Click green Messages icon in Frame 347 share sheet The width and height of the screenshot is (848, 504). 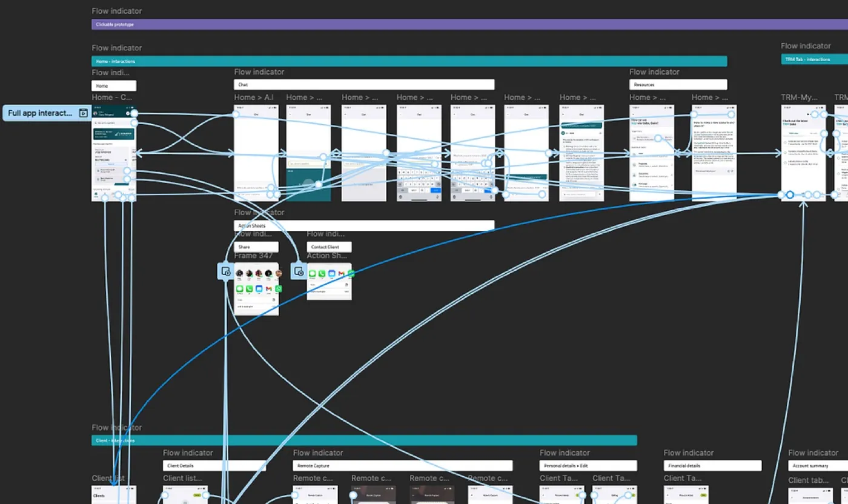240,290
